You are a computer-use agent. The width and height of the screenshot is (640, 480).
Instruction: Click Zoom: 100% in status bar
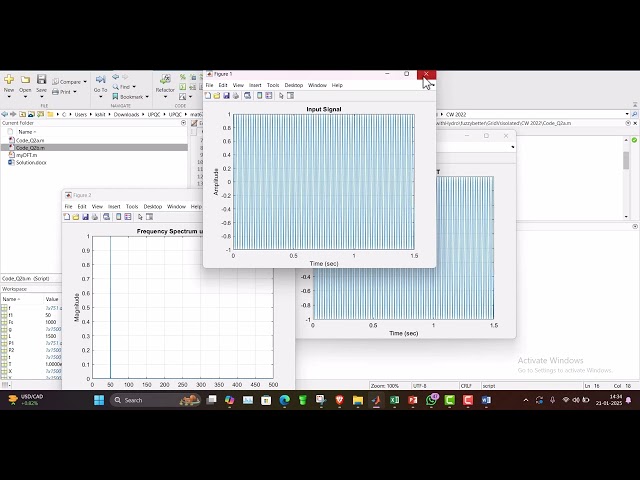coord(385,386)
